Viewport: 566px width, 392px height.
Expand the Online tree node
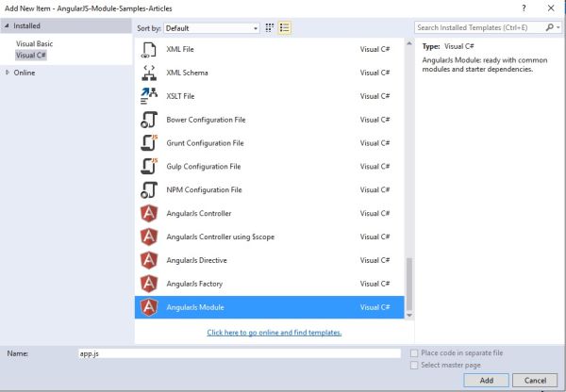[x=8, y=73]
